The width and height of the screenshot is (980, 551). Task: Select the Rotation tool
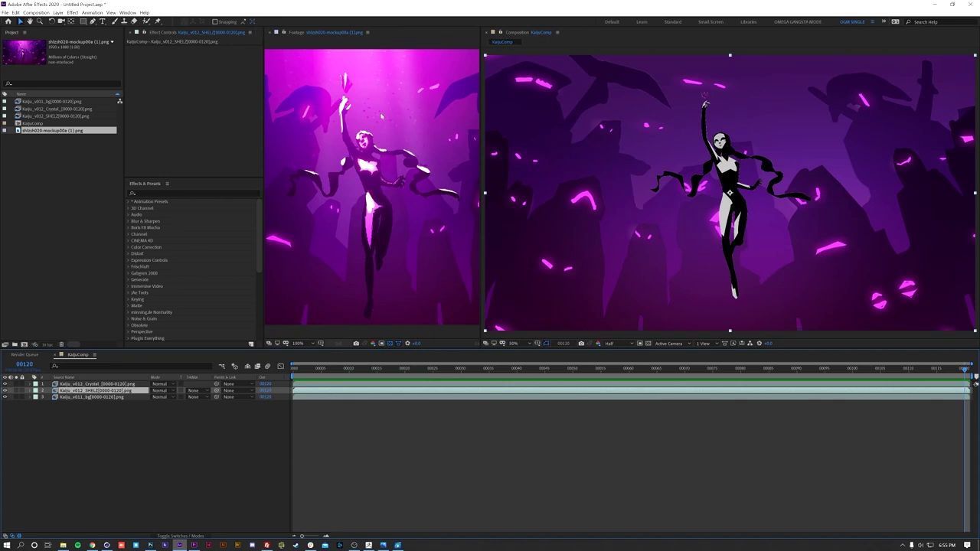(51, 21)
